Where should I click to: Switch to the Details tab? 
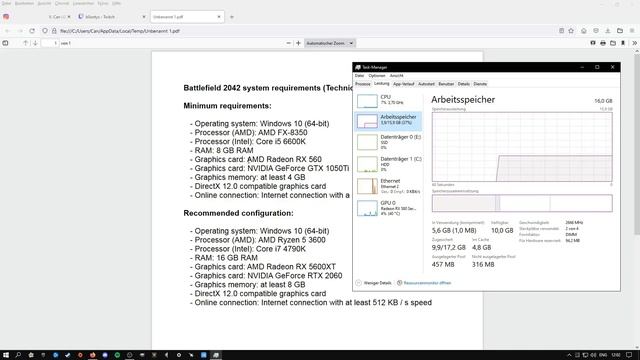click(463, 84)
